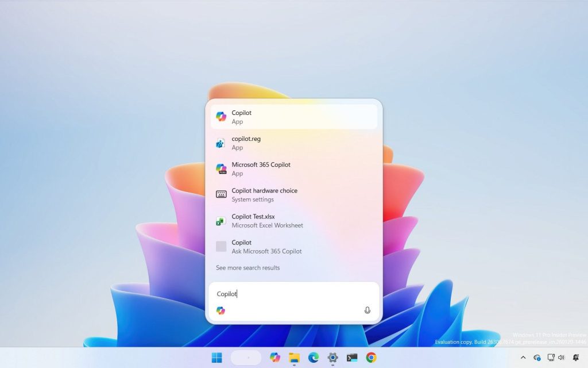This screenshot has height=368, width=588.
Task: Click See more search results
Action: coord(247,268)
